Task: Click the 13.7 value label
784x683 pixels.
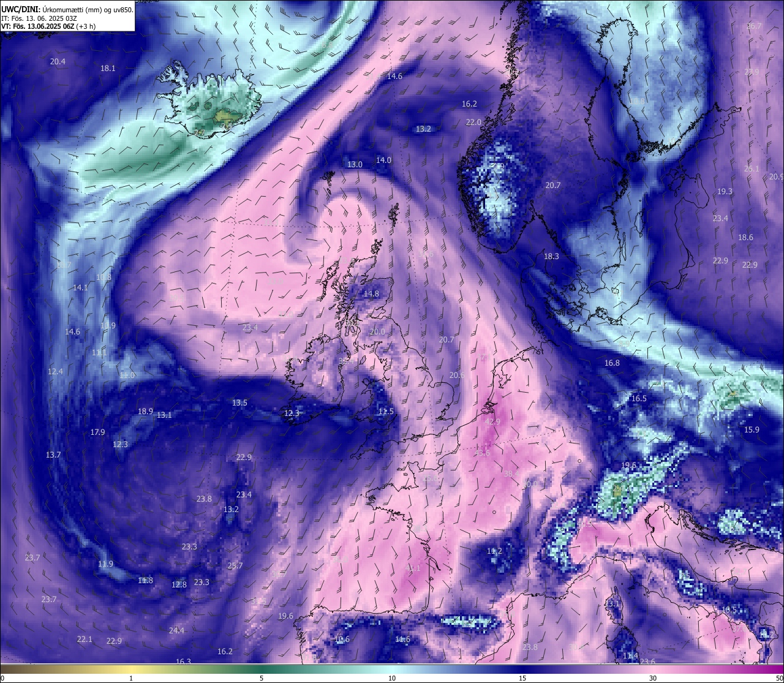Action: pos(53,455)
